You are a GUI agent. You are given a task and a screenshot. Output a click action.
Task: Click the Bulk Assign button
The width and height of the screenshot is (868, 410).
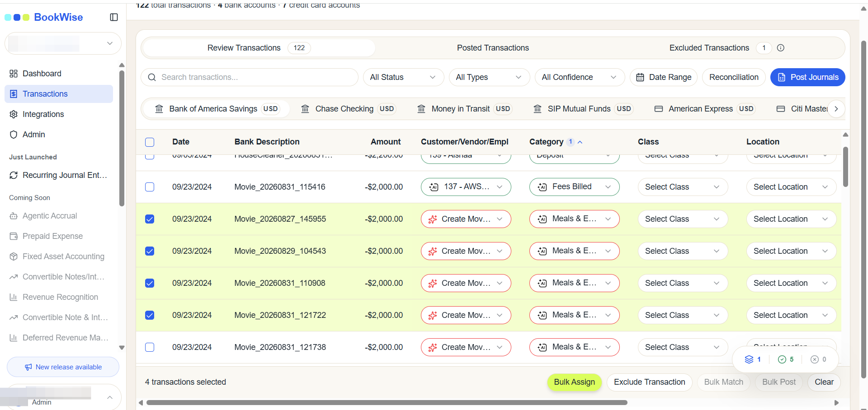574,382
